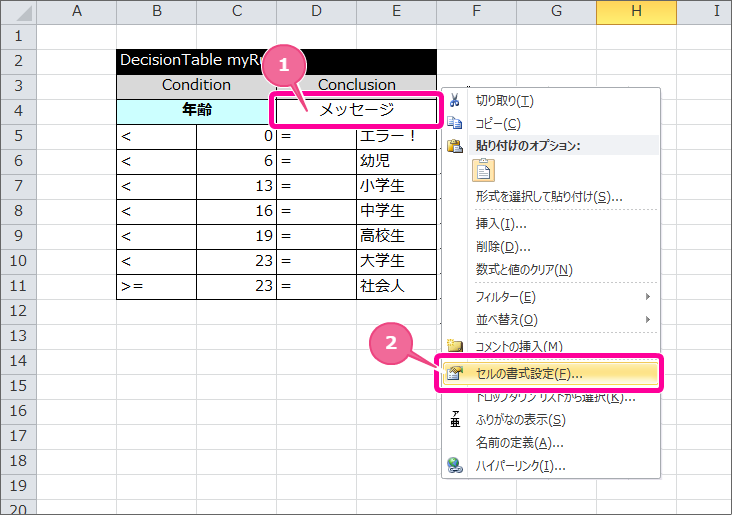Click the cell containing 幼児
The height and width of the screenshot is (515, 732).
pos(396,162)
